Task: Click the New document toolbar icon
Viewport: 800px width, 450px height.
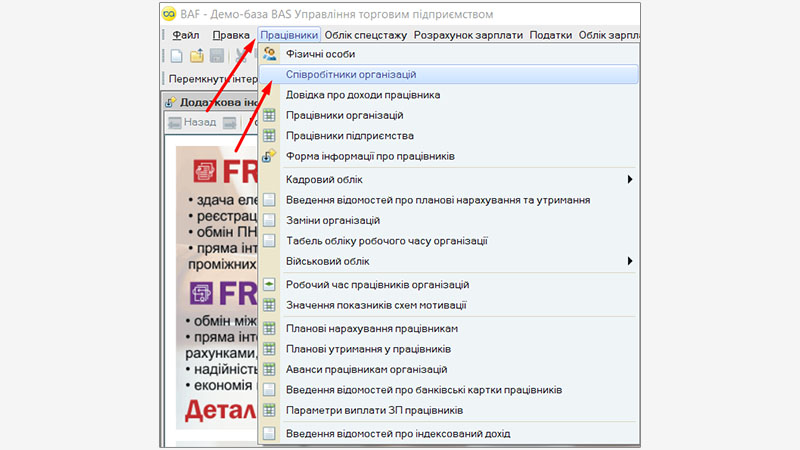Action: coord(176,56)
